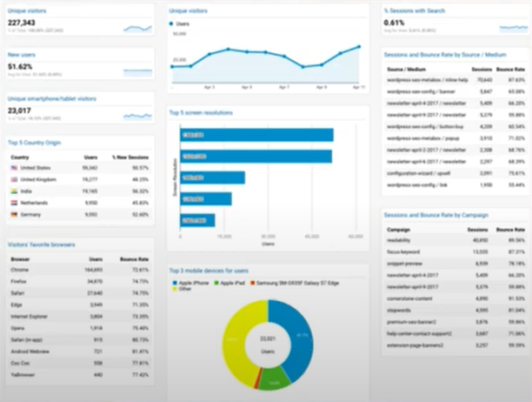The width and height of the screenshot is (532, 402).
Task: Select the Coc Coc browser row
Action: (80, 364)
